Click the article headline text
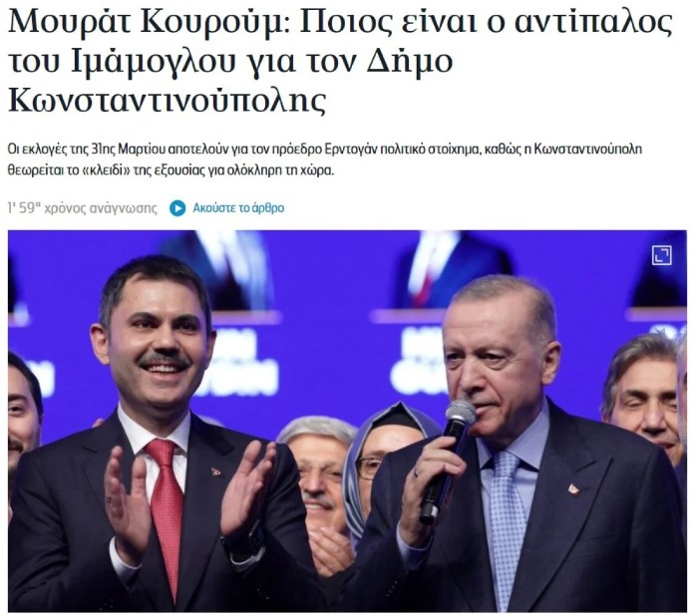This screenshot has height=616, width=690. point(340,61)
